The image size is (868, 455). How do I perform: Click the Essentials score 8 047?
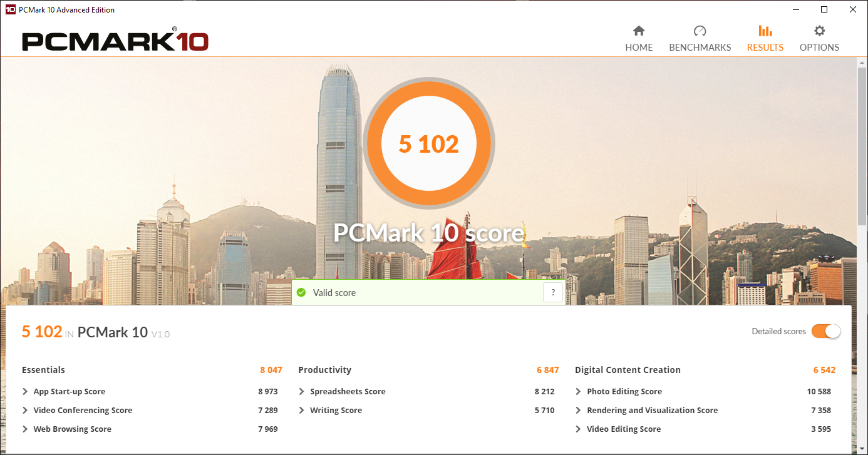[271, 370]
